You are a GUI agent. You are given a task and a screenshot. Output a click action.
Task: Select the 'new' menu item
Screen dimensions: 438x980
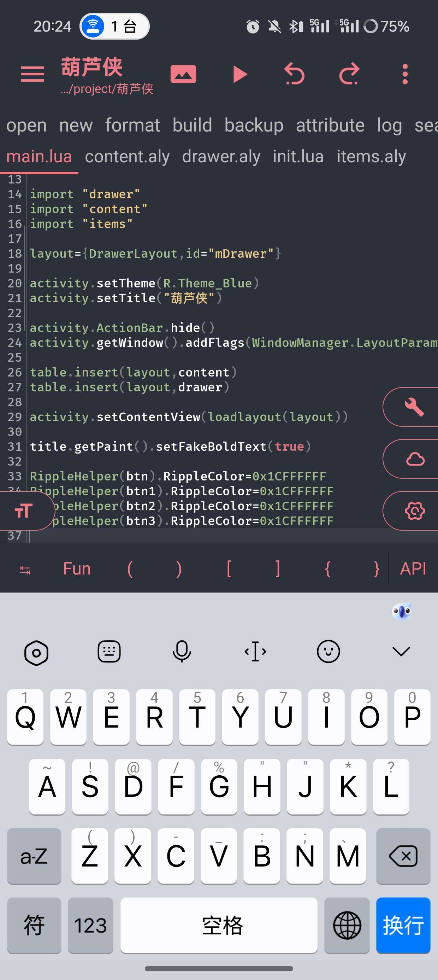(x=76, y=125)
